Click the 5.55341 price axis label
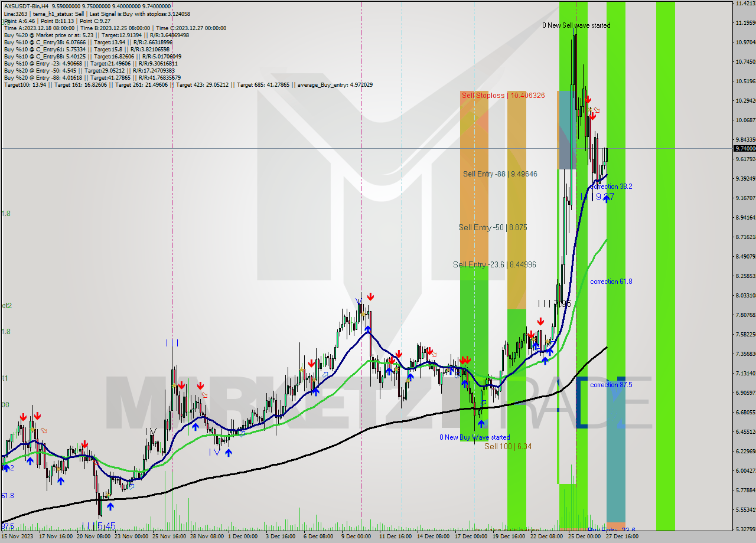Viewport: 756px width, 543px height. tap(745, 510)
